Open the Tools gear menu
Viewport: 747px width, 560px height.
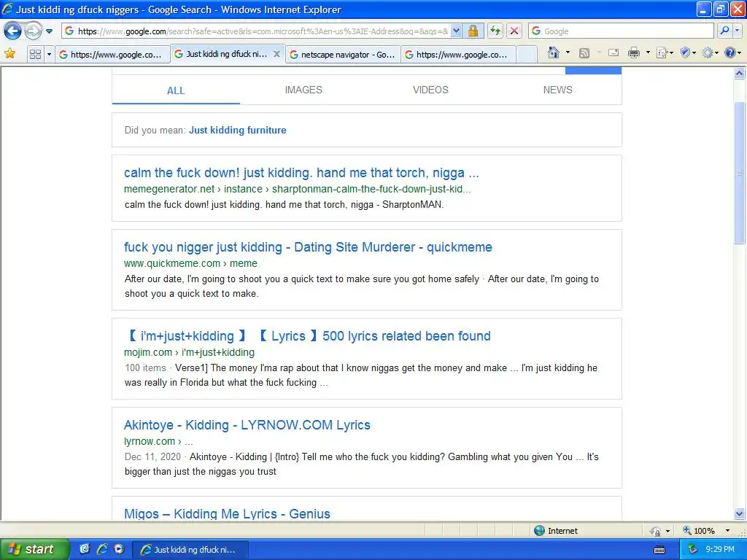pyautogui.click(x=710, y=52)
